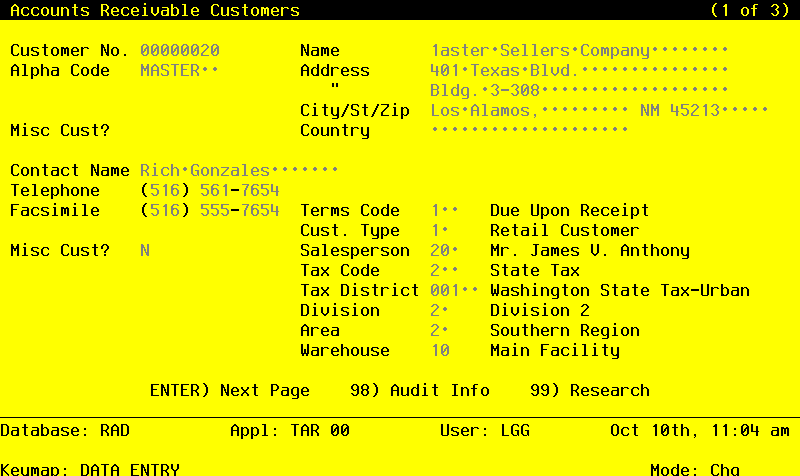The image size is (800, 476).
Task: Select Contact Name field Rich Gonzales
Action: pos(239,170)
